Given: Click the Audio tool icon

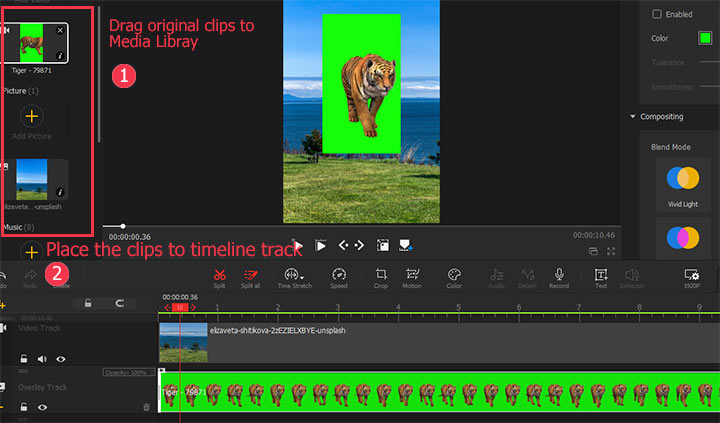Looking at the screenshot, I should [x=496, y=278].
